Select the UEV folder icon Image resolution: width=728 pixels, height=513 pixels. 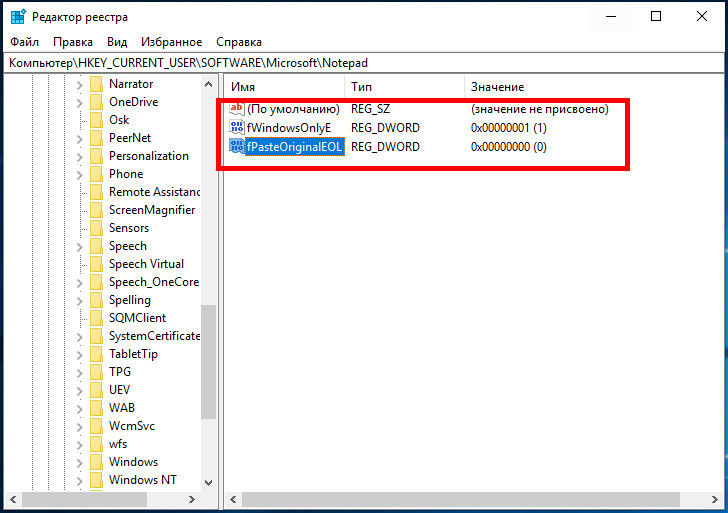click(96, 390)
